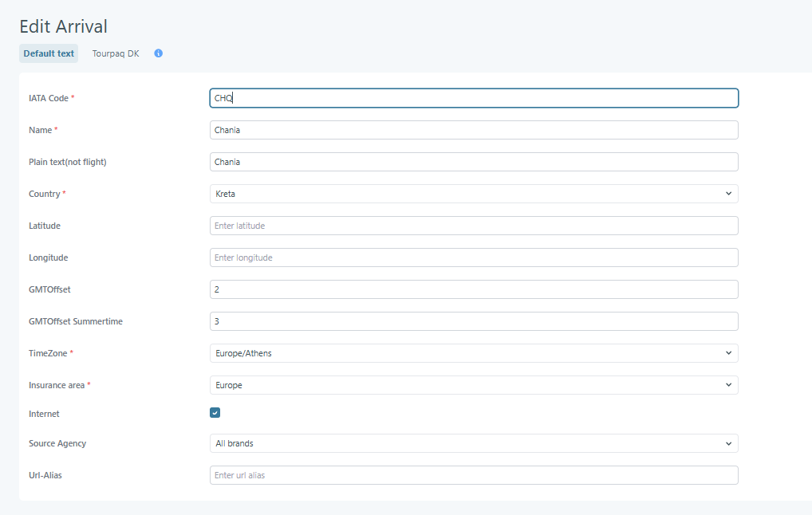Click the Insurance area label text
Image resolution: width=812 pixels, height=515 pixels.
(x=57, y=385)
